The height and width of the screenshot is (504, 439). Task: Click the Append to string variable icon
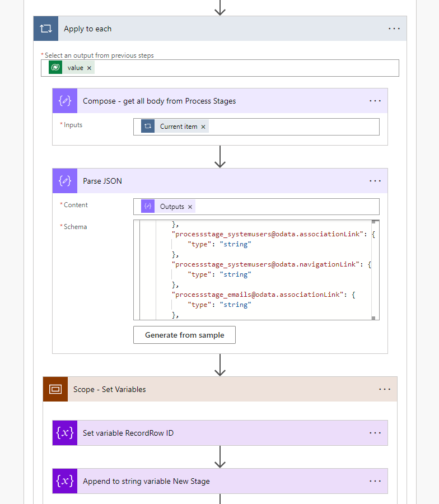pos(65,481)
